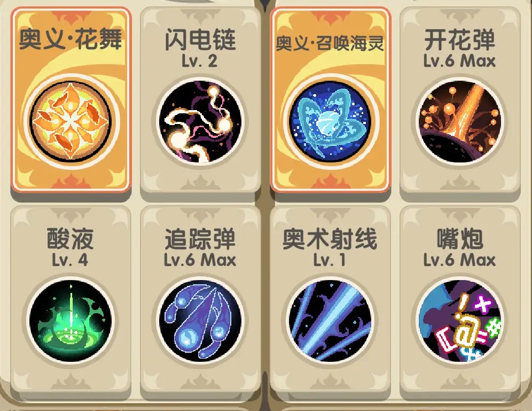532x411 pixels.
Task: Click the blue butterfly 召唤海灵 icon
Action: coord(331,121)
